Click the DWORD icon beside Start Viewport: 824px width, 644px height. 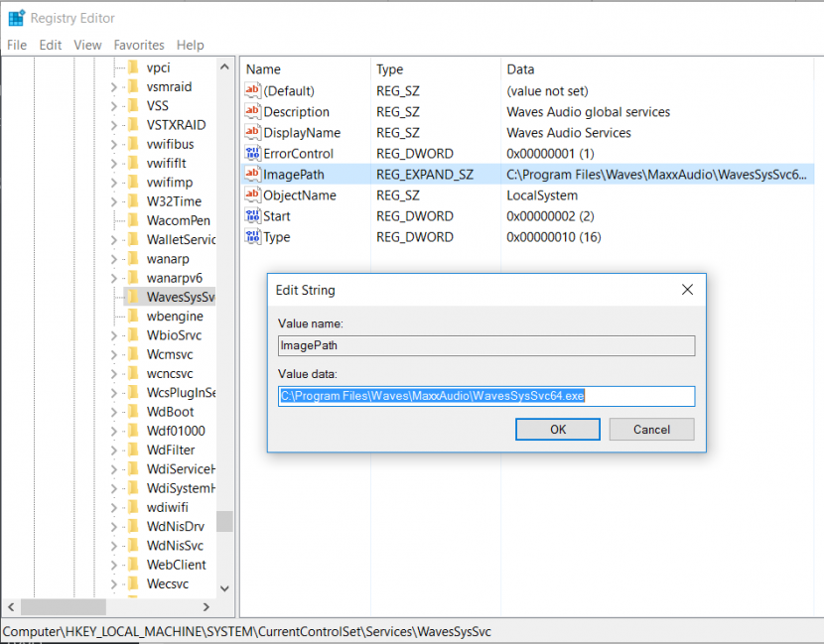(251, 215)
